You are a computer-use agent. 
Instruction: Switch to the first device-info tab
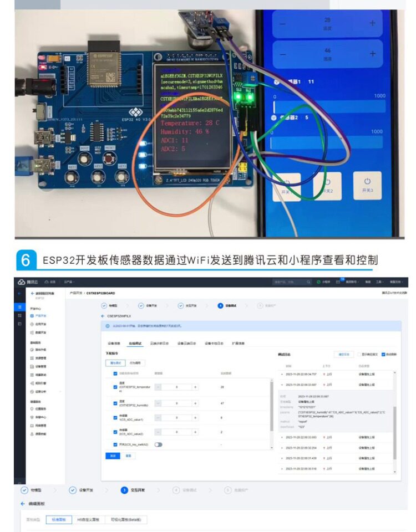pos(114,344)
